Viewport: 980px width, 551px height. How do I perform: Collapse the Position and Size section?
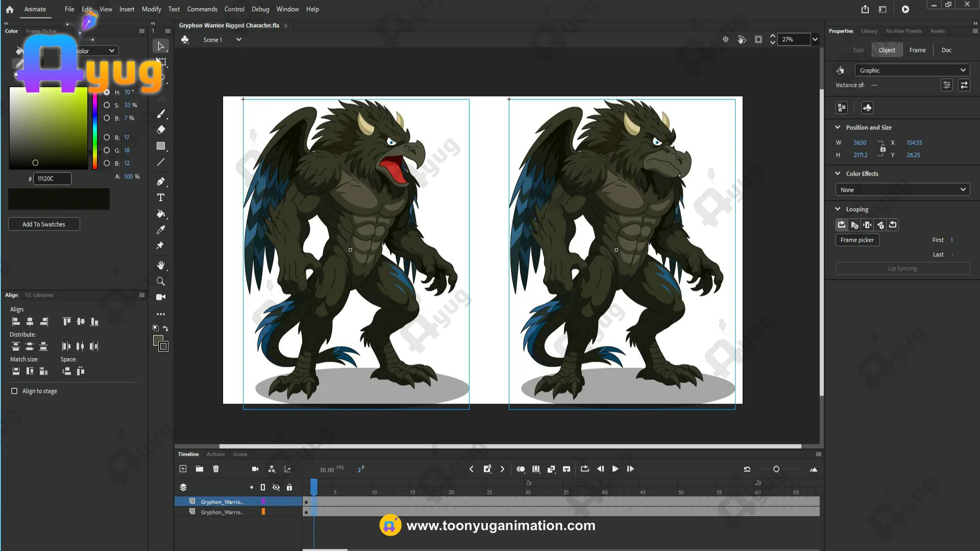[x=838, y=128]
